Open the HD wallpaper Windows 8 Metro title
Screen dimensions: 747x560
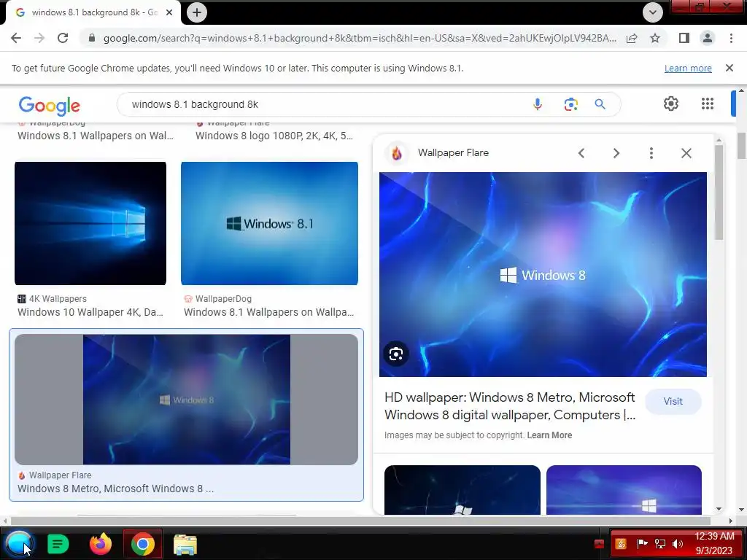click(510, 406)
